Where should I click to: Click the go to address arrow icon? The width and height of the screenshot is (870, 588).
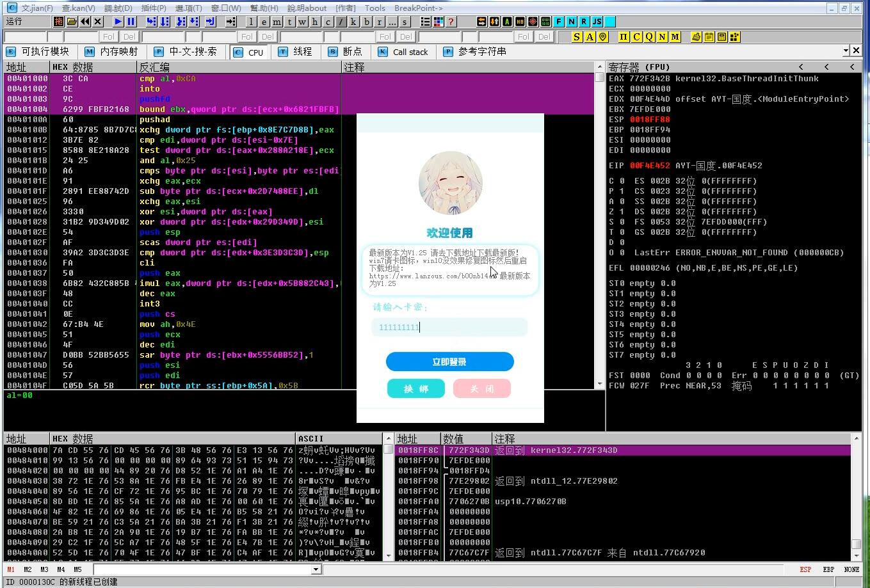point(231,21)
